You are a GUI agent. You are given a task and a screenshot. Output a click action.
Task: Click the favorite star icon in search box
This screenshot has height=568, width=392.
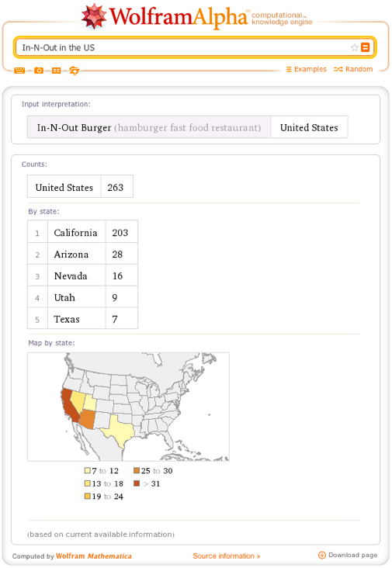[x=354, y=47]
